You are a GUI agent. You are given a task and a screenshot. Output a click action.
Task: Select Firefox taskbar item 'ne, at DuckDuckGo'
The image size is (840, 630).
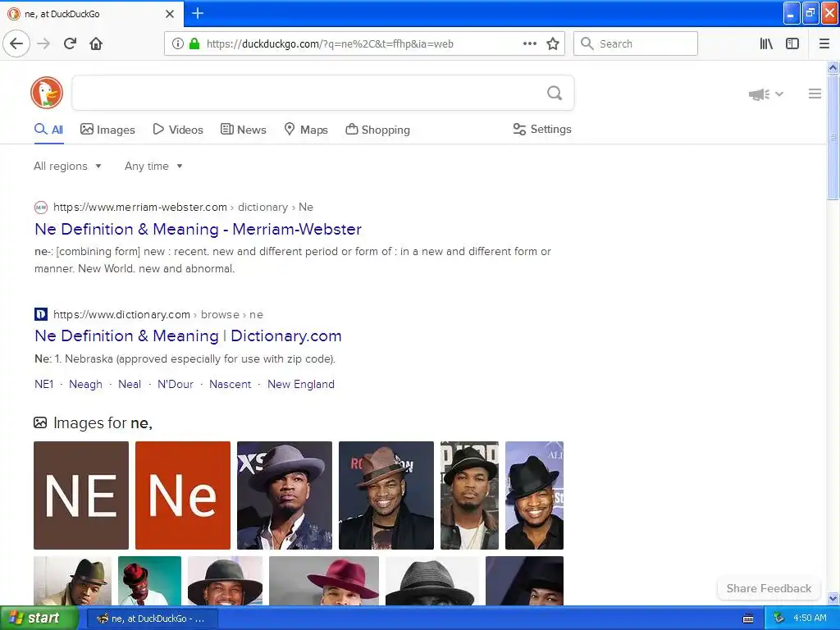click(152, 619)
